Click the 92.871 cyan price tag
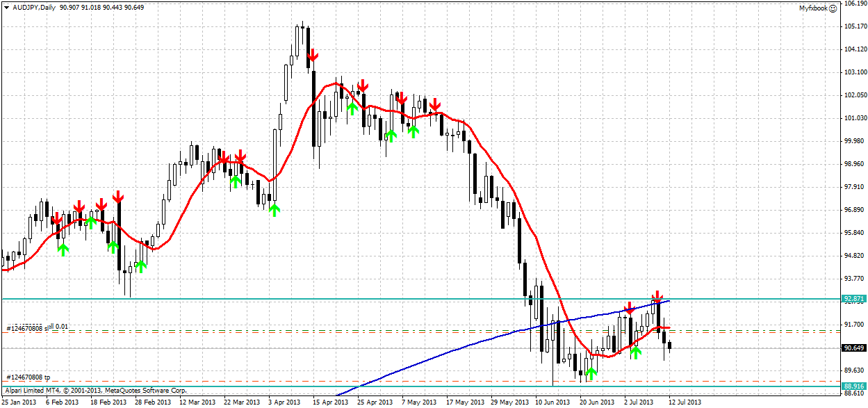 click(x=853, y=298)
